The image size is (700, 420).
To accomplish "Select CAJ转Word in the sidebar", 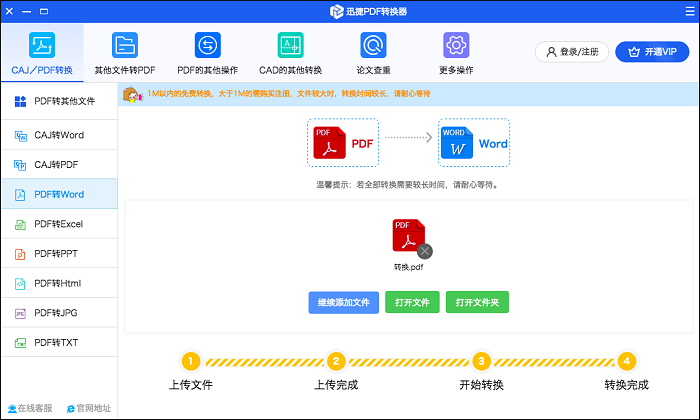I will point(58,135).
